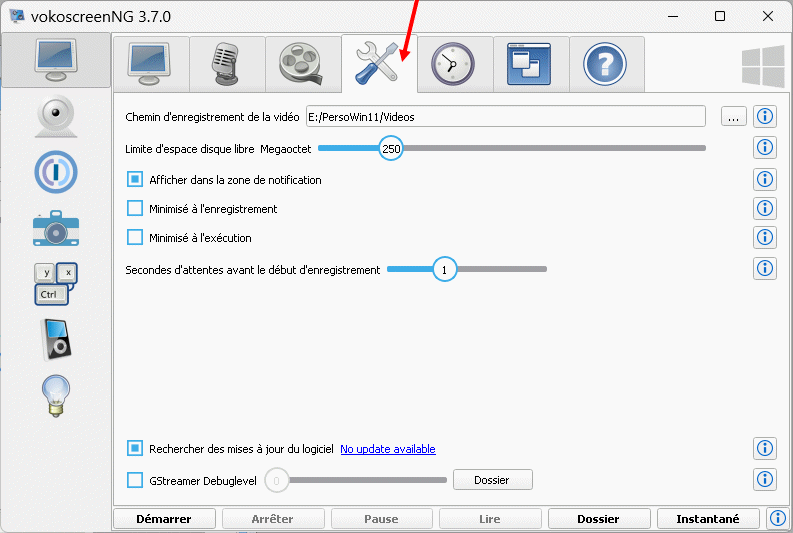Click the Secondes d'attentes label text
Viewport: 793px width, 533px height.
[x=252, y=270]
